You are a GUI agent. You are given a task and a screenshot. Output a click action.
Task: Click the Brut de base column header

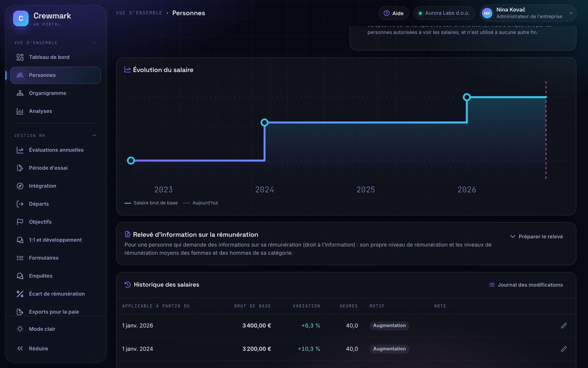(253, 306)
